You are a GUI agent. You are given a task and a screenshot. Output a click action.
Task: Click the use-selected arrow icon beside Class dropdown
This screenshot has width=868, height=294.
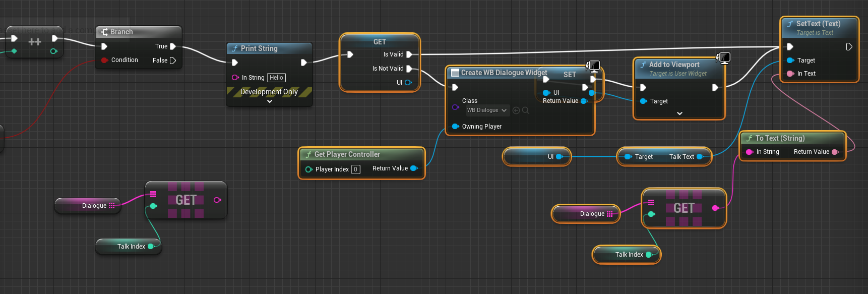(x=516, y=110)
